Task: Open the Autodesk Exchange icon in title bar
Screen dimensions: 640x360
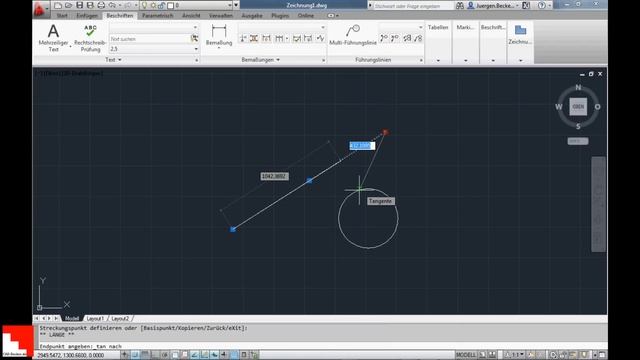Action: [526, 5]
